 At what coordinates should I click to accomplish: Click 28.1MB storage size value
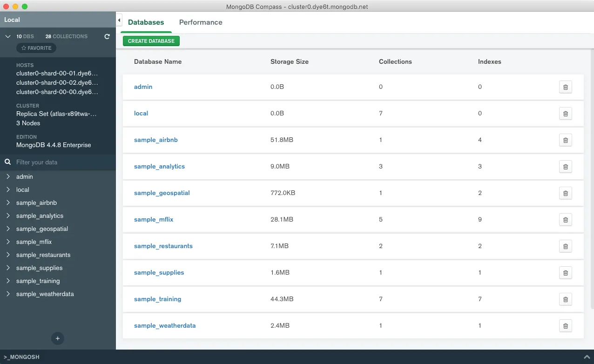point(282,219)
